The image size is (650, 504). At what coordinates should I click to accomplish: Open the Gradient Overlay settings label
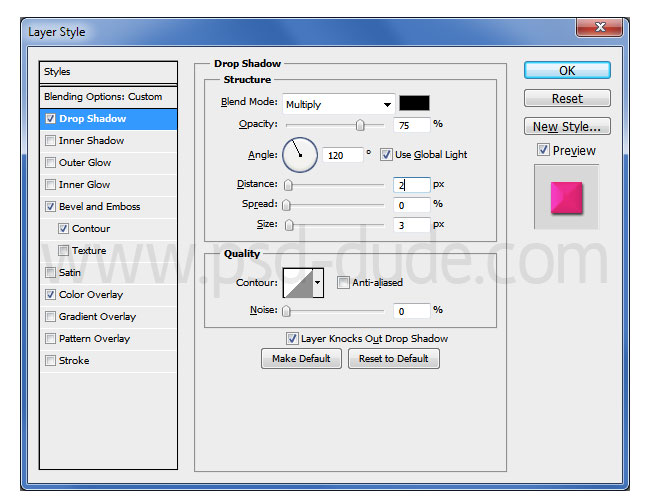97,317
